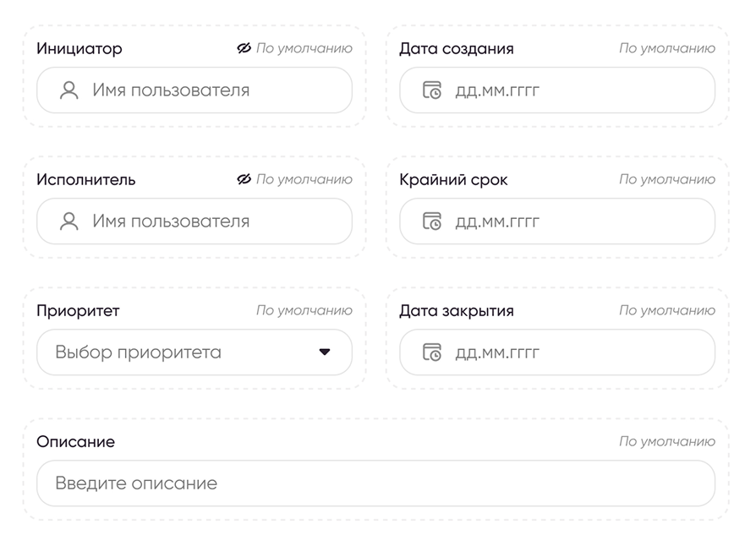Toggle the hidden-eye icon next to Исполнитель
The height and width of the screenshot is (546, 756).
[244, 179]
